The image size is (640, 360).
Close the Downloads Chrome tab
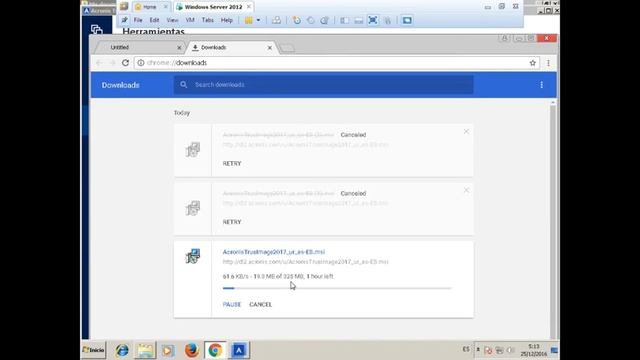(269, 48)
